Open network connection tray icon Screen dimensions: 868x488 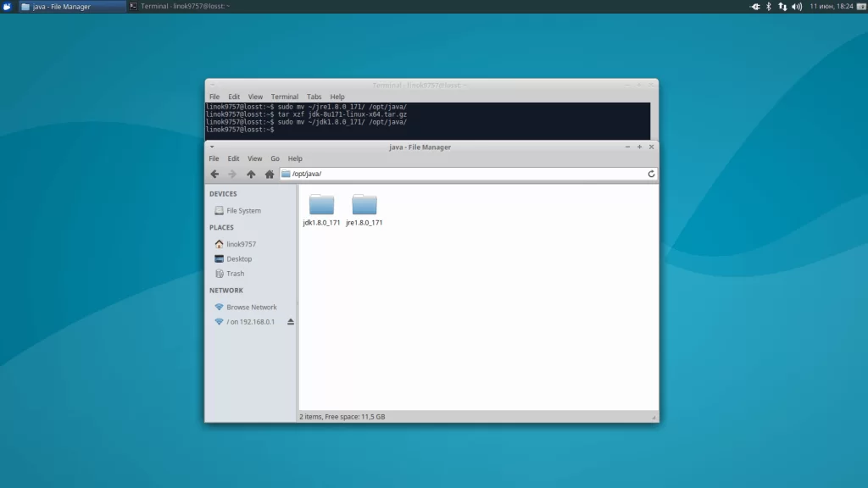pyautogui.click(x=782, y=6)
